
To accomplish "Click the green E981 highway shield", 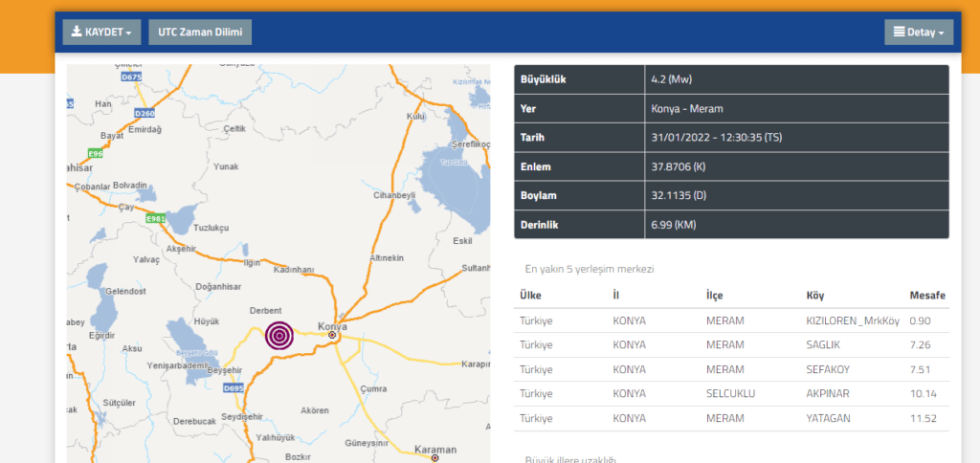I will (x=156, y=219).
